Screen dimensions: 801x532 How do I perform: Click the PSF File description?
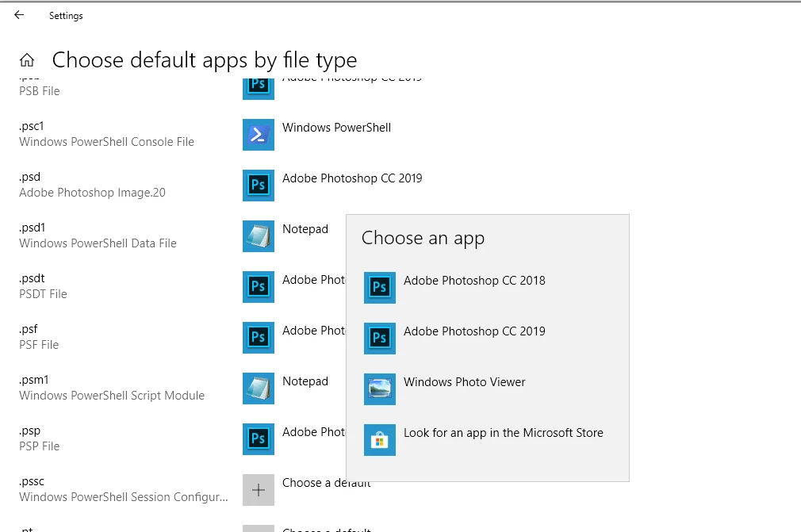(x=39, y=345)
